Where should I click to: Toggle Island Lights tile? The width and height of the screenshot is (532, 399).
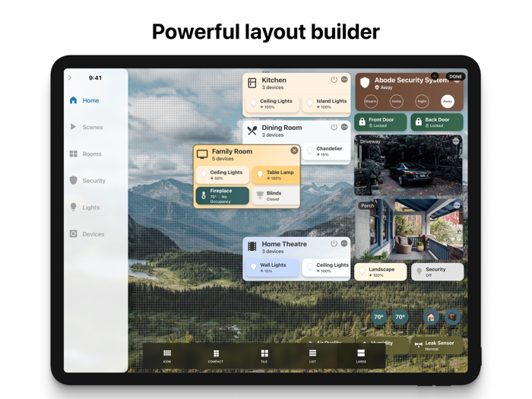[326, 103]
